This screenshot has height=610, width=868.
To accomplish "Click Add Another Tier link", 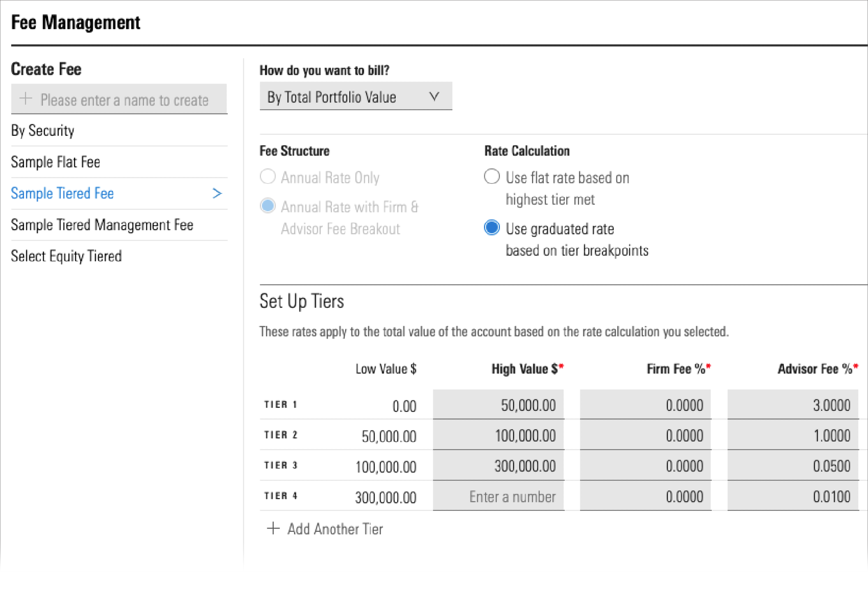I will tap(335, 529).
